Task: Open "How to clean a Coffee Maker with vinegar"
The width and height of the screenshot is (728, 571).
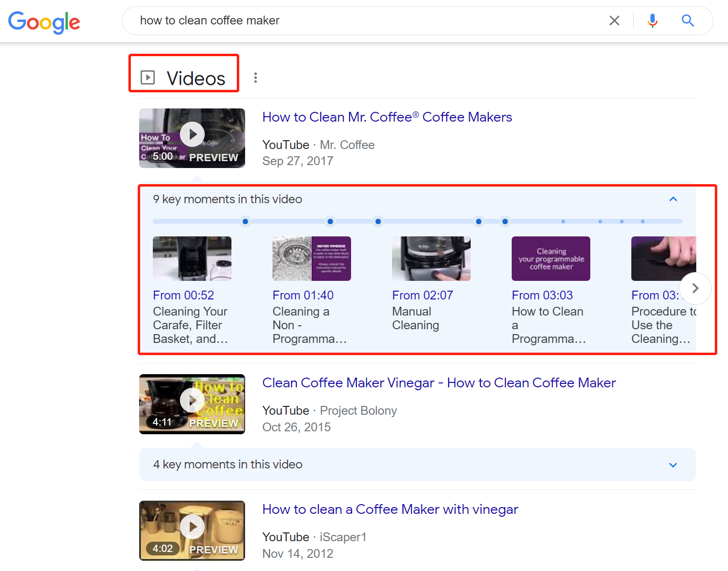Action: click(x=390, y=509)
